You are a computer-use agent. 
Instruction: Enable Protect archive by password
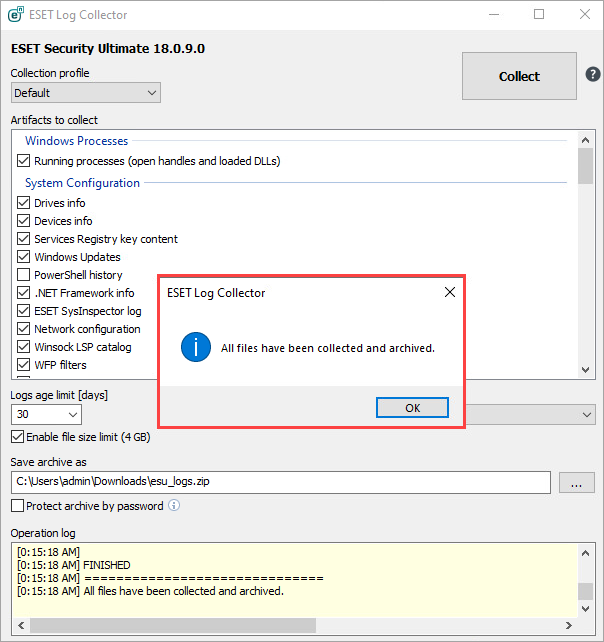pyautogui.click(x=17, y=506)
